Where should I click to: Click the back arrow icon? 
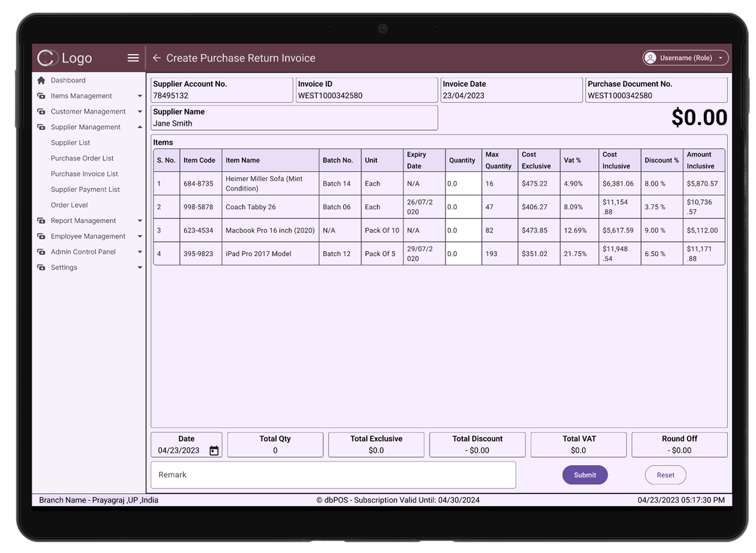click(156, 58)
